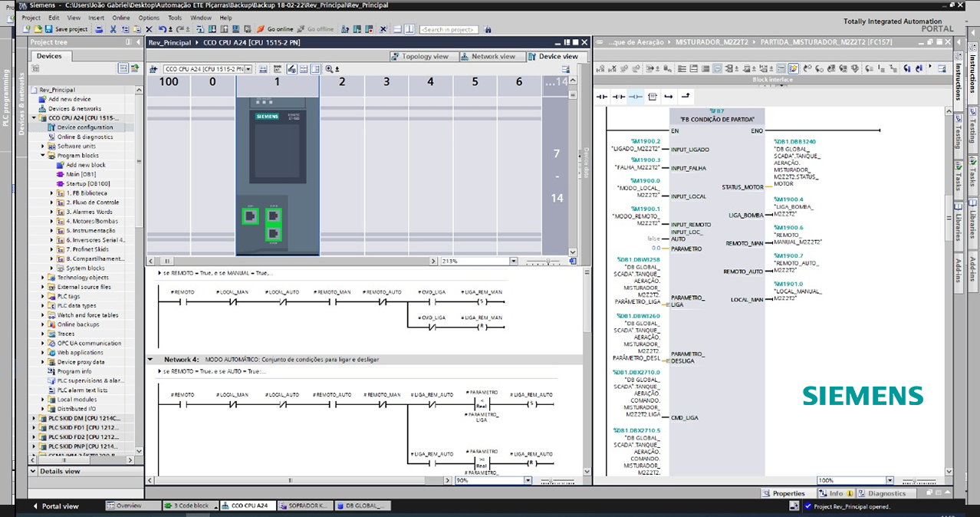This screenshot has width=980, height=517.
Task: Expand PLC SKID DM device node
Action: coord(35,418)
